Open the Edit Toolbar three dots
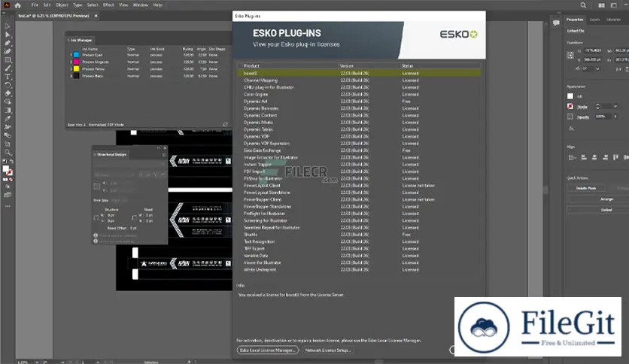Image resolution: width=629 pixels, height=364 pixels. (x=8, y=206)
